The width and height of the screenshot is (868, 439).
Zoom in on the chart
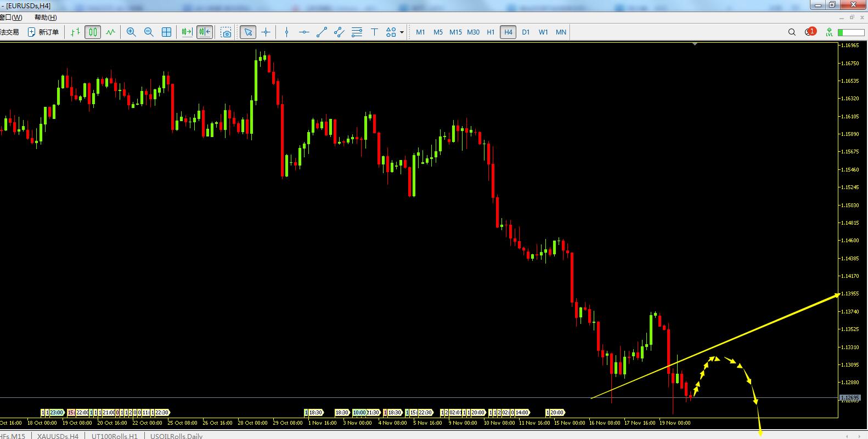pyautogui.click(x=131, y=32)
